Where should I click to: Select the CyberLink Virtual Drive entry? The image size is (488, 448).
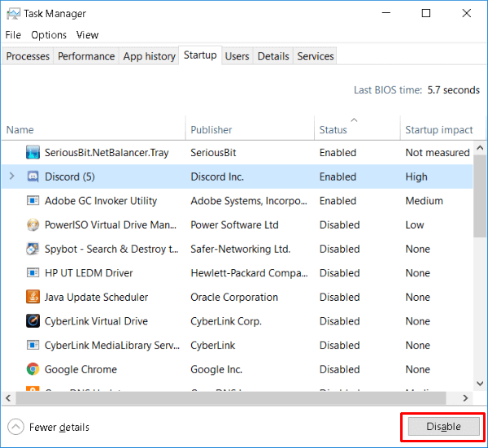coord(96,321)
